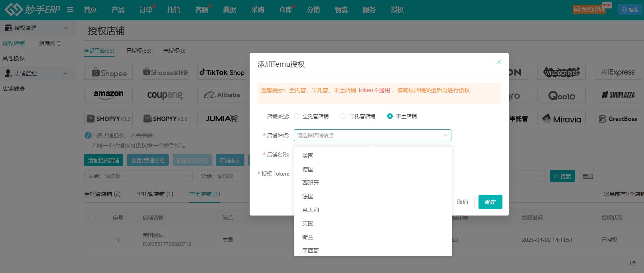Select the JUMIA platform tile
644x273 pixels.
(222, 119)
